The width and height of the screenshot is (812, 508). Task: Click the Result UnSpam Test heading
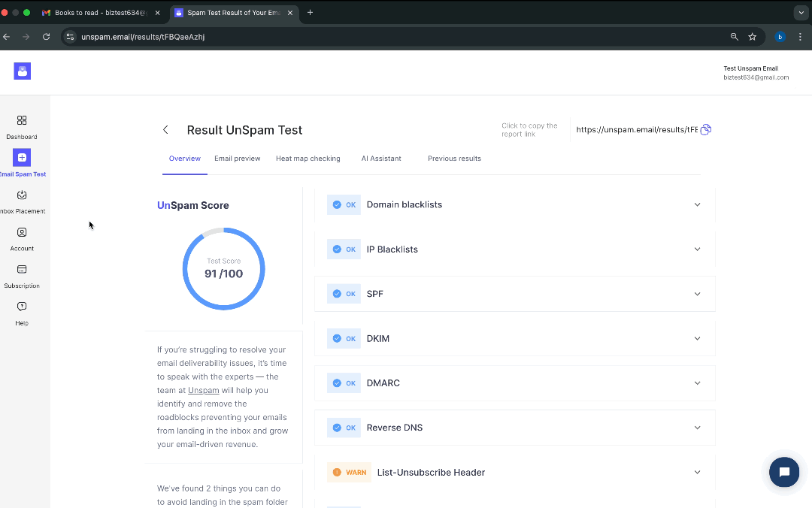pos(244,130)
